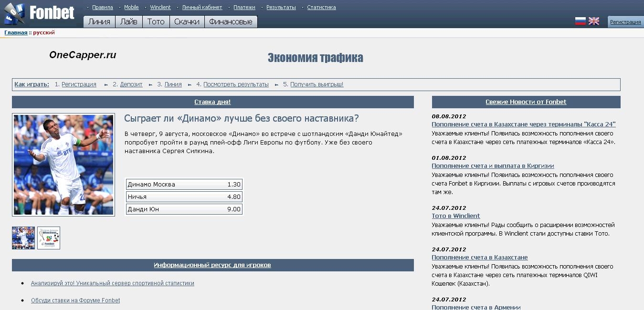
Task: Open the Лайв tab
Action: [129, 21]
